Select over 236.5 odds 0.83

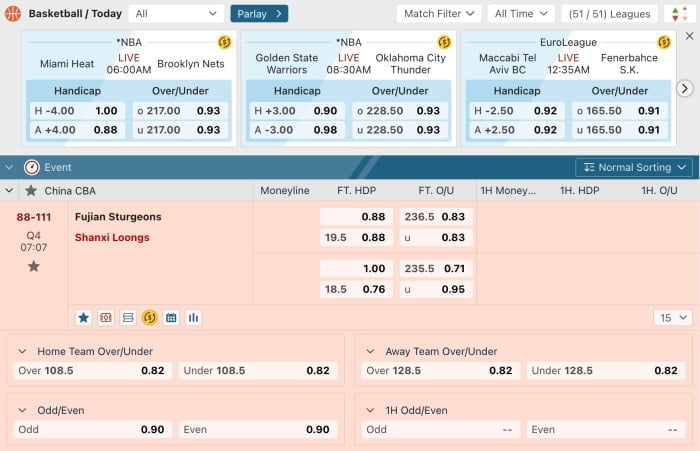coord(436,217)
